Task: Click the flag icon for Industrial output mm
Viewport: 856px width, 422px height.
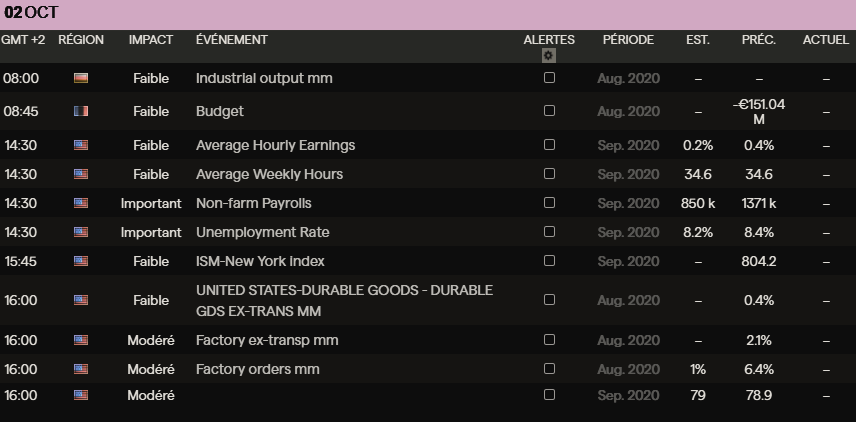Action: tap(81, 78)
